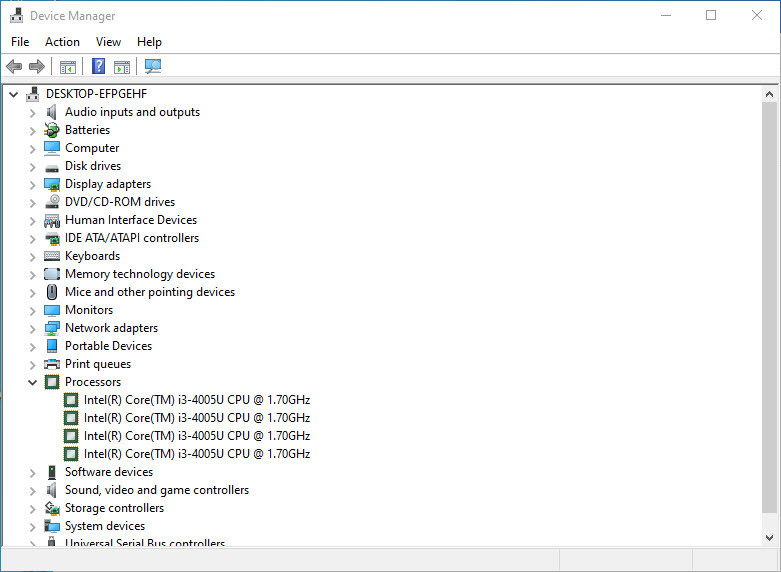Click the Monitors category icon
781x572 pixels.
(x=52, y=310)
